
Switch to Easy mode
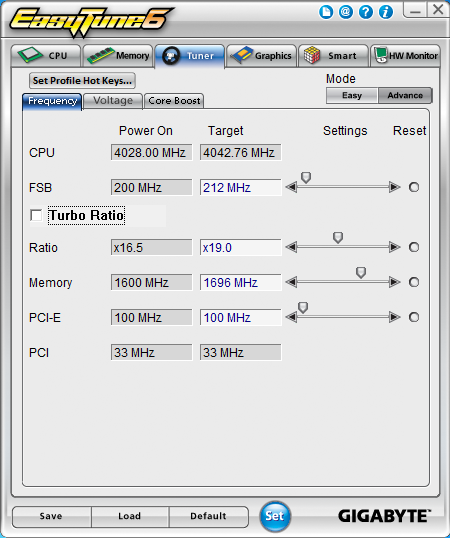click(352, 95)
